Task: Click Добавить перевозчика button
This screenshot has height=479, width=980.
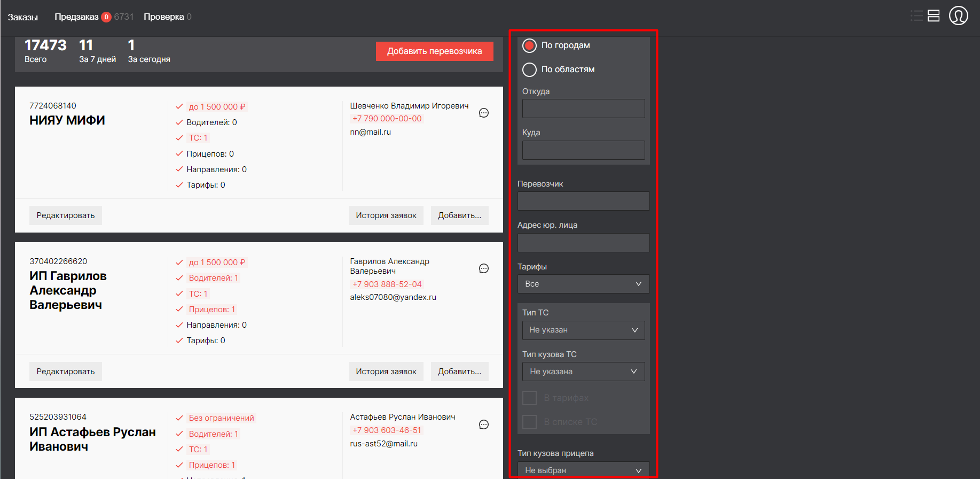Action: [x=434, y=51]
